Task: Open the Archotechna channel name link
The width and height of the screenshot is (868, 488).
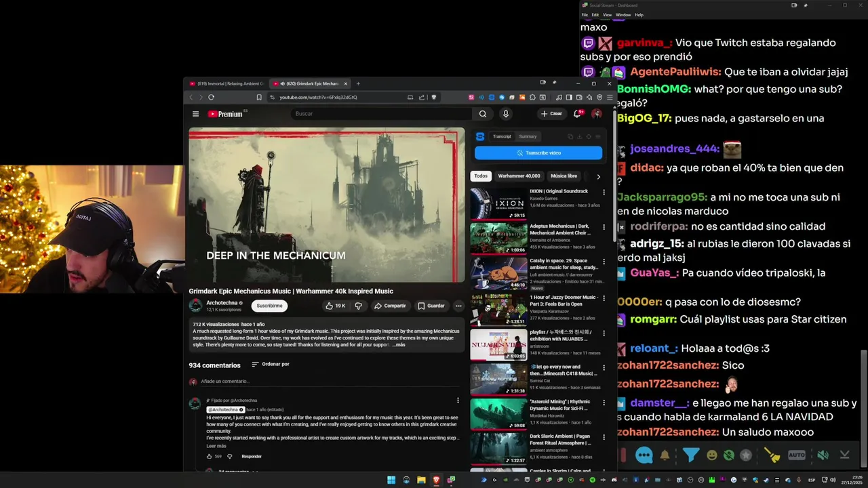Action: coord(222,303)
